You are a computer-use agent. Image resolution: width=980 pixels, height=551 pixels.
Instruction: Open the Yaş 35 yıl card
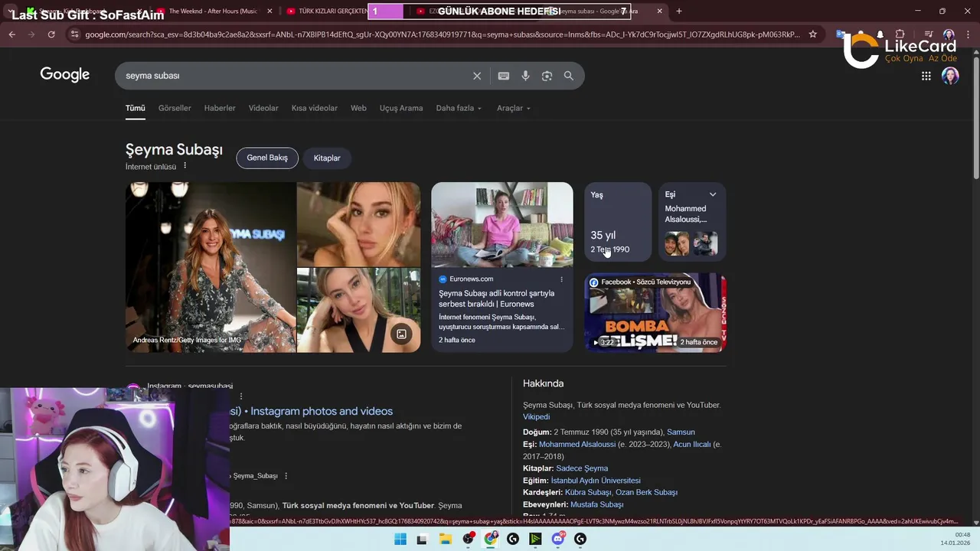tap(618, 222)
